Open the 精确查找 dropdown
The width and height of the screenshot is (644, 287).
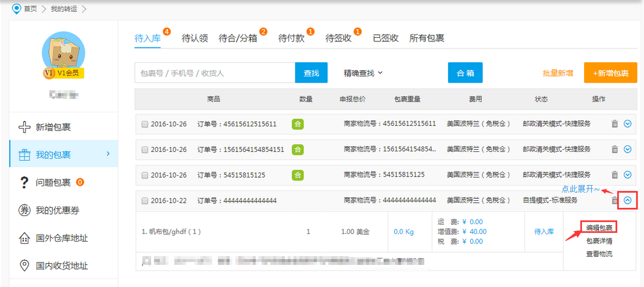coord(363,73)
